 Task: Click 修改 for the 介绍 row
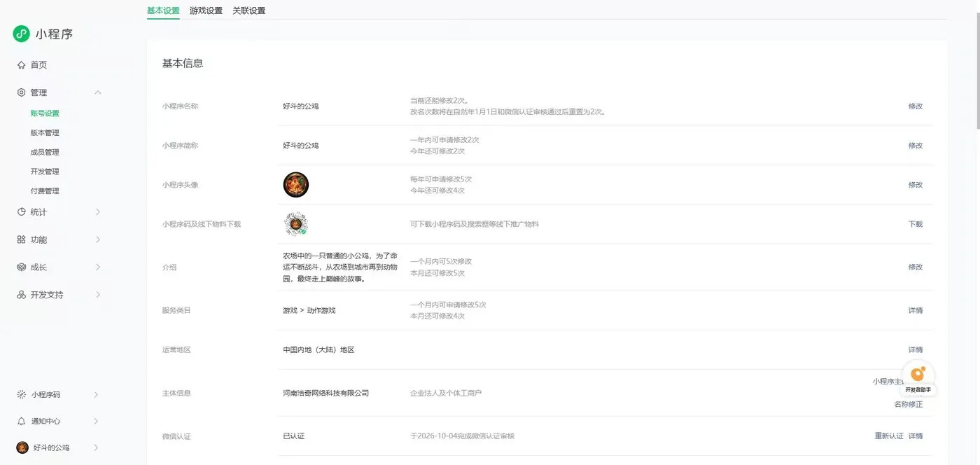[x=916, y=267]
